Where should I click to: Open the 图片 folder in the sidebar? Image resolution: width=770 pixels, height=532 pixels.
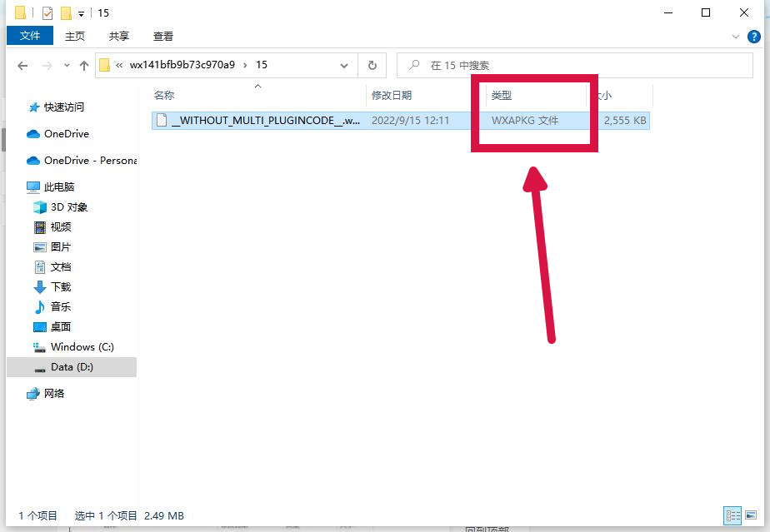61,247
